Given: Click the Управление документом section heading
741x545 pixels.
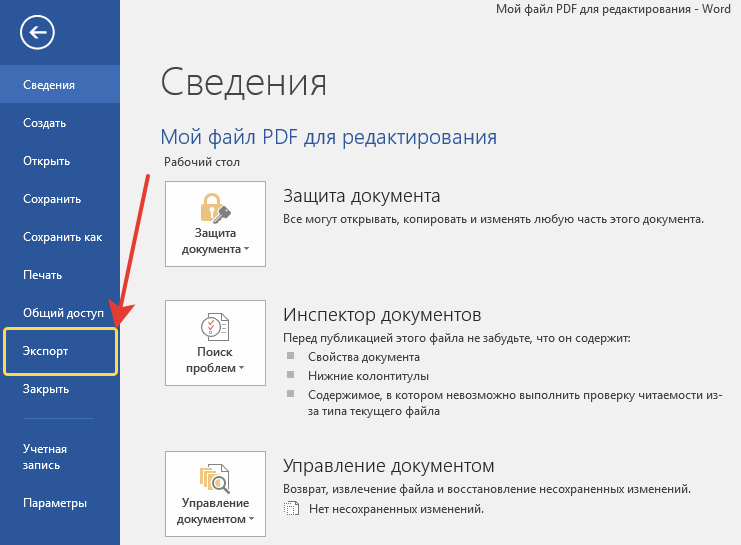Looking at the screenshot, I should click(388, 466).
